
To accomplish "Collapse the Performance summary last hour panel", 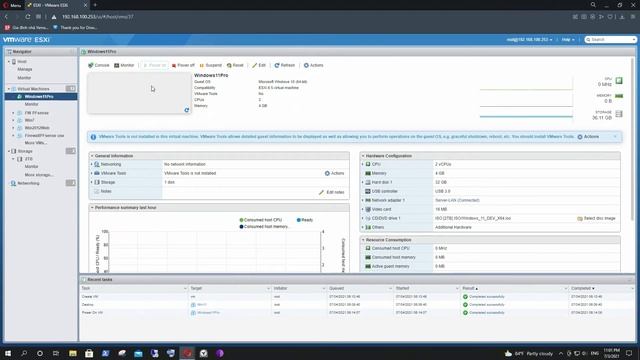I will [92, 208].
